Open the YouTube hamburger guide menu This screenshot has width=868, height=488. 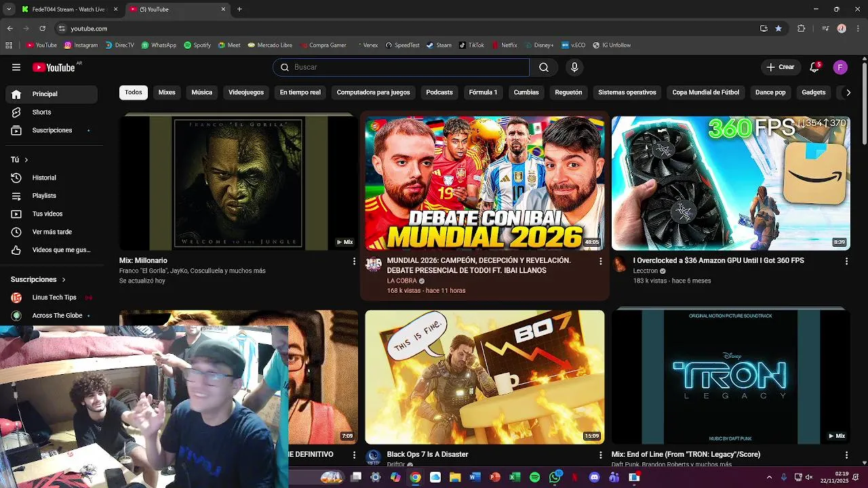pos(16,67)
